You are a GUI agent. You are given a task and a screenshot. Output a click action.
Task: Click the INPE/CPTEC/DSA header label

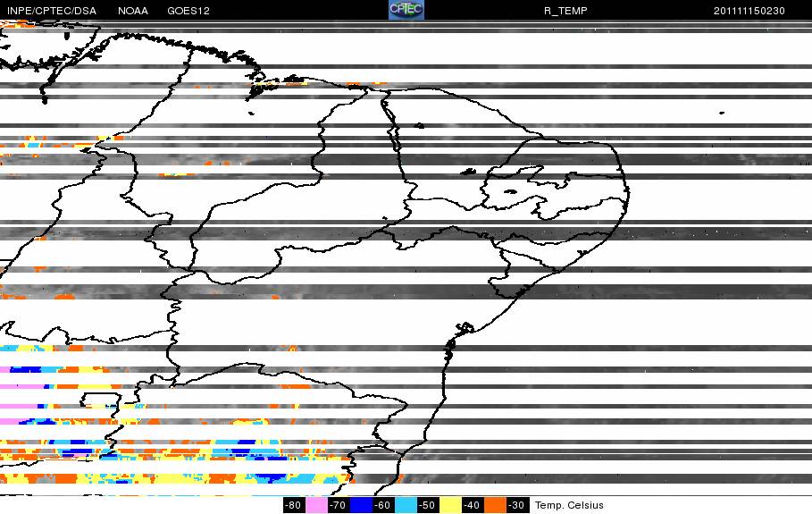pyautogui.click(x=51, y=11)
